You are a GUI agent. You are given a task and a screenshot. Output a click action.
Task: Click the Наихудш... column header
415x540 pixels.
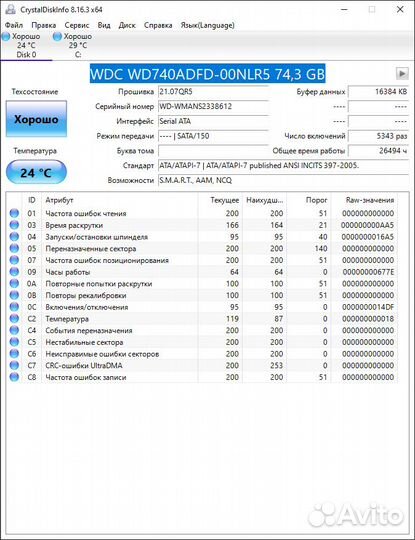coord(264,200)
